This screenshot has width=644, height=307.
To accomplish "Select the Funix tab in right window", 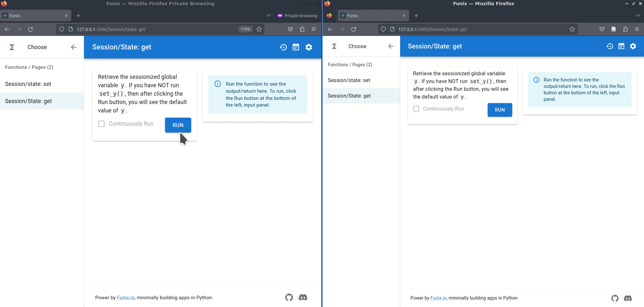I will (x=373, y=16).
